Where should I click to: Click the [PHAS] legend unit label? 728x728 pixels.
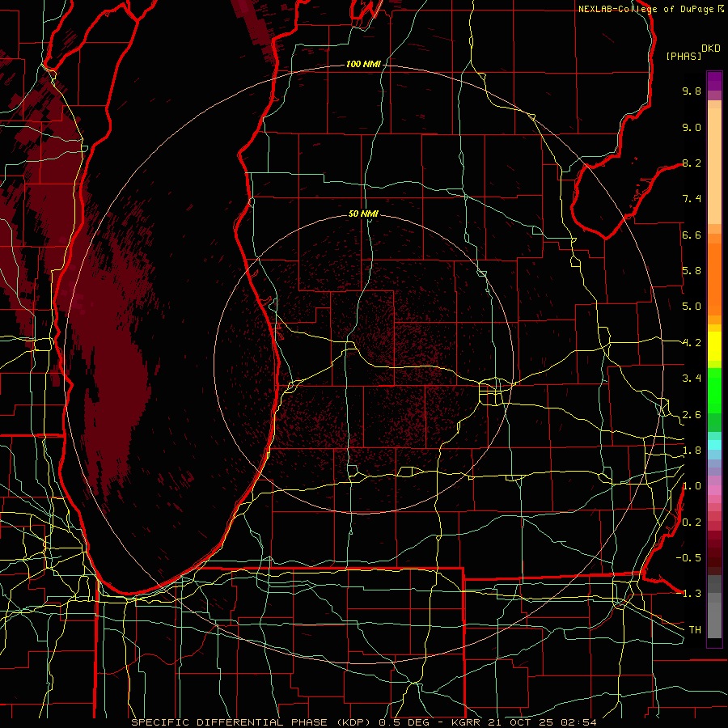click(684, 56)
